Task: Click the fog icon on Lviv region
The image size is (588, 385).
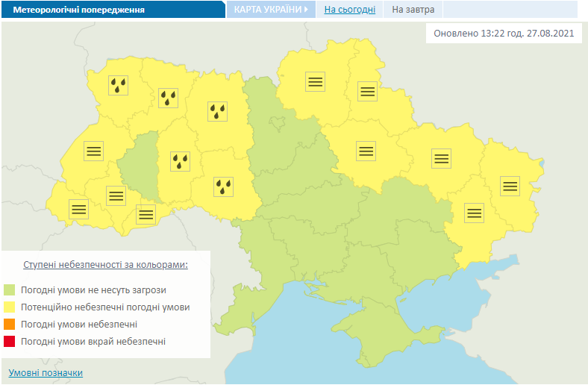Action: [93, 150]
